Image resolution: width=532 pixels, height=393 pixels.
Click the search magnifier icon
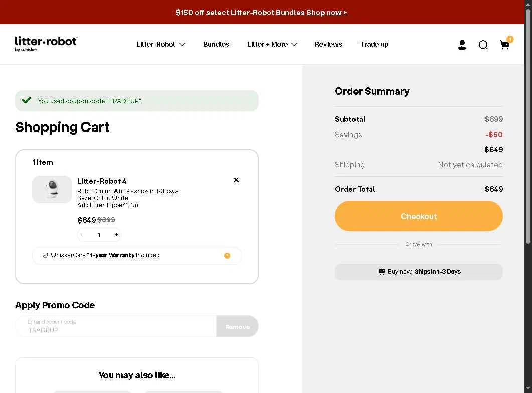[483, 45]
